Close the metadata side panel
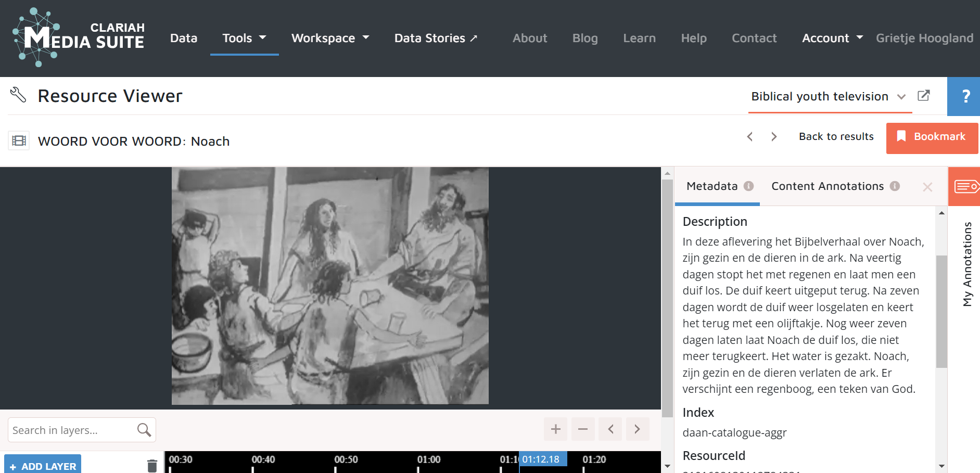This screenshot has height=473, width=980. coord(927,187)
